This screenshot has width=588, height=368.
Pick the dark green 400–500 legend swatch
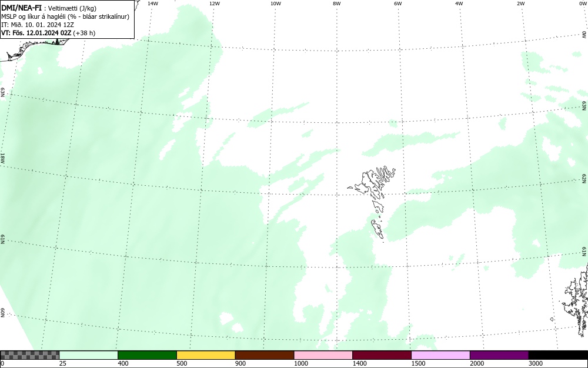pos(147,355)
